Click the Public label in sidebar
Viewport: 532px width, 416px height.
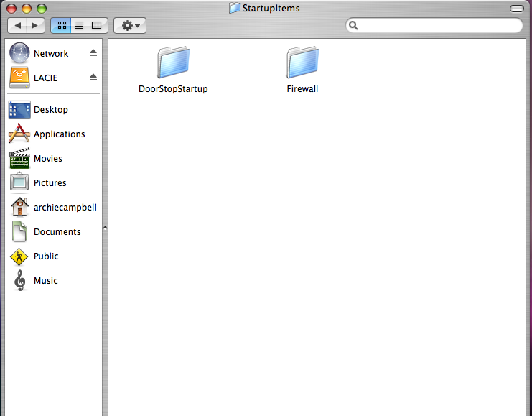click(46, 256)
